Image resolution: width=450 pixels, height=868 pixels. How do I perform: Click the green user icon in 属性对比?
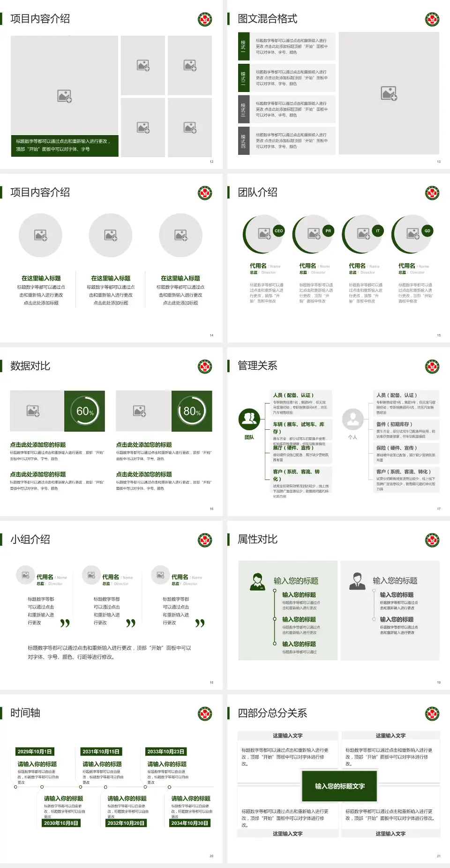point(257,581)
